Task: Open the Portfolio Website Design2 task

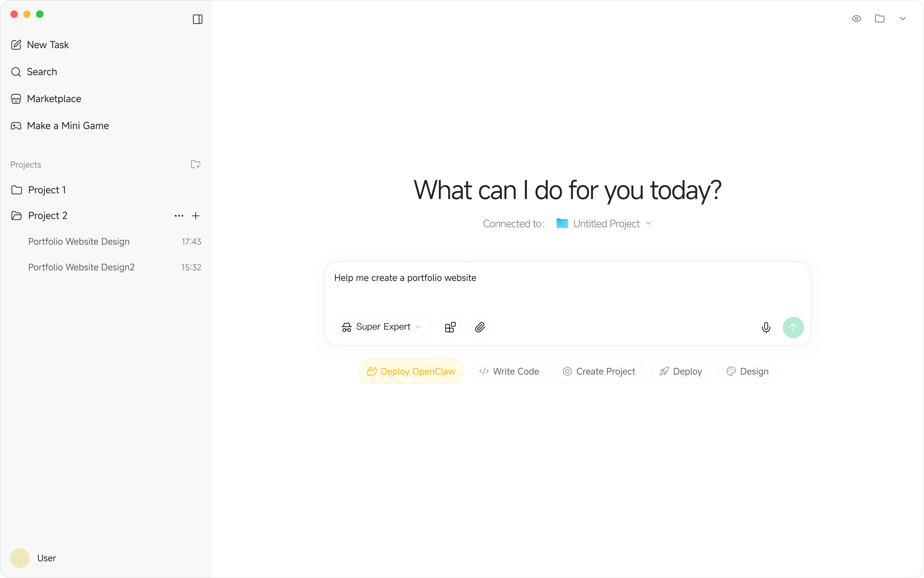Action: pos(81,267)
